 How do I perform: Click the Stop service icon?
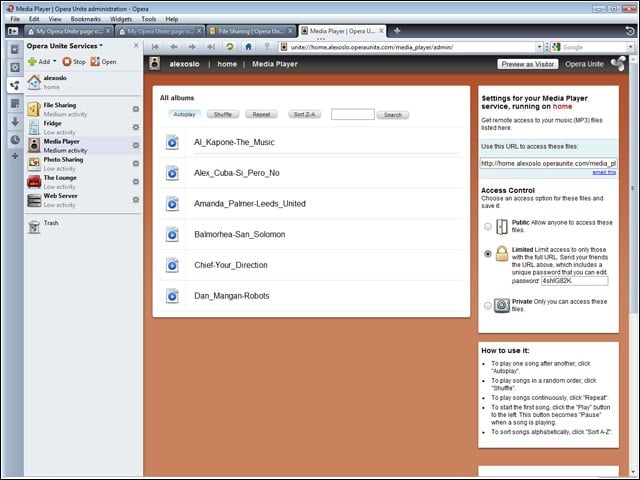[67, 62]
